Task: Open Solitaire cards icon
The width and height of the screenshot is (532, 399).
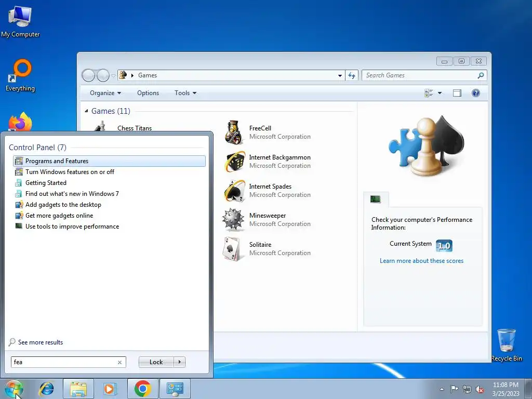Action: 233,249
